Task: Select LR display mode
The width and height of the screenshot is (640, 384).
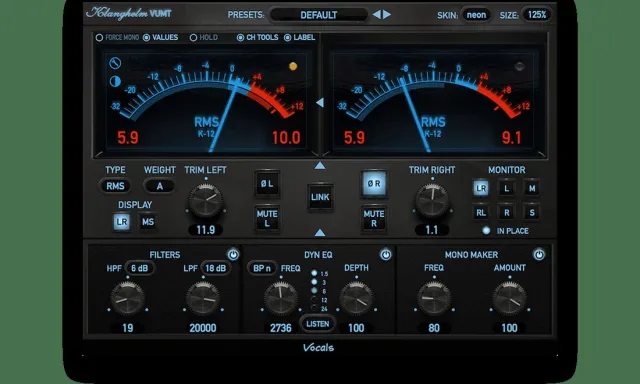Action: 122,222
